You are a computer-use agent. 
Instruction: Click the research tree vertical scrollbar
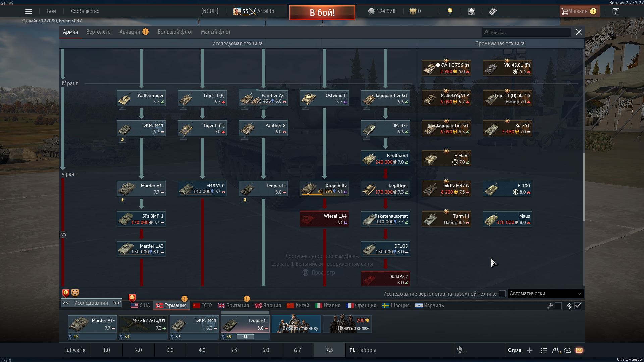coord(583,187)
